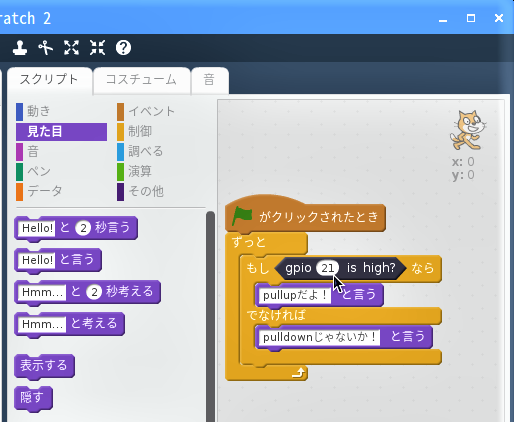Open the block help question-mark tool
Screen dimensions: 514x422
(x=123, y=48)
